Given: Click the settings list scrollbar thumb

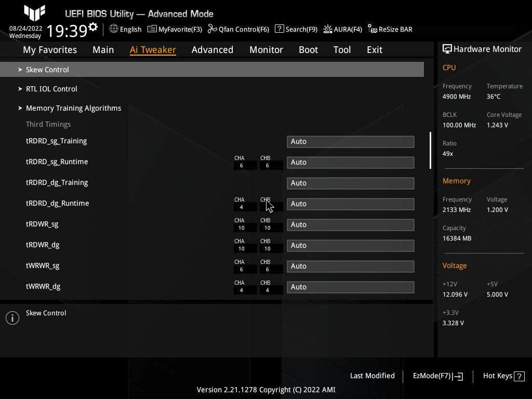Looking at the screenshot, I should 430,150.
